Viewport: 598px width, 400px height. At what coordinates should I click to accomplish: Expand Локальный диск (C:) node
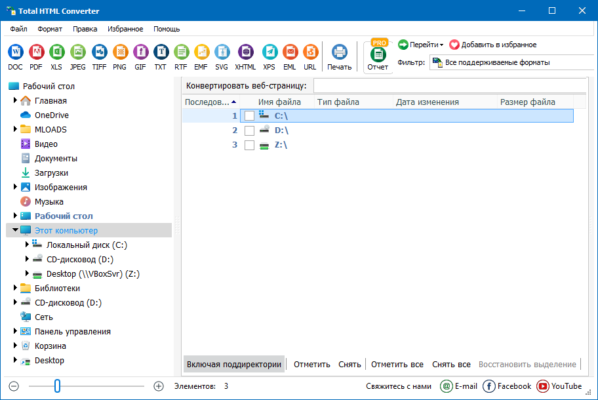[27, 244]
